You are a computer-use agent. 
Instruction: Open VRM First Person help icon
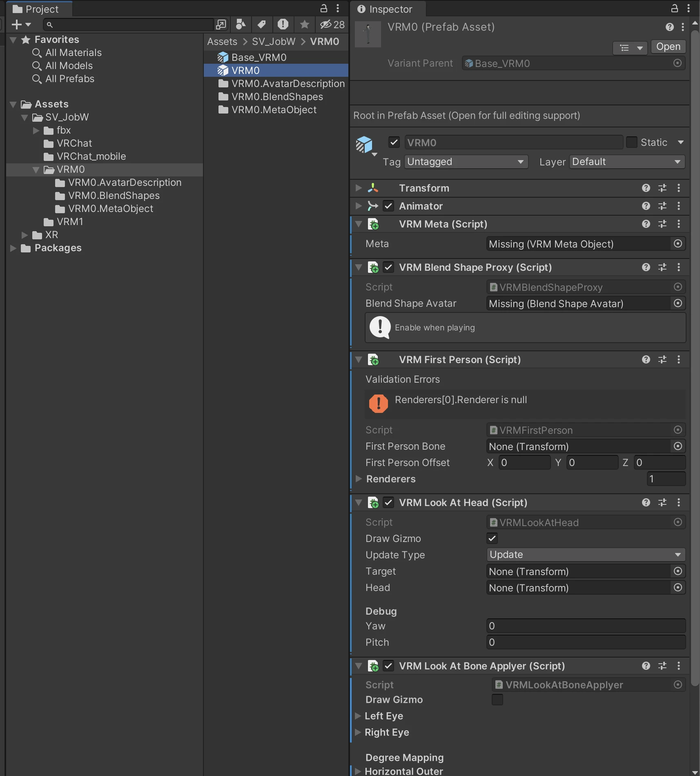[x=646, y=359]
